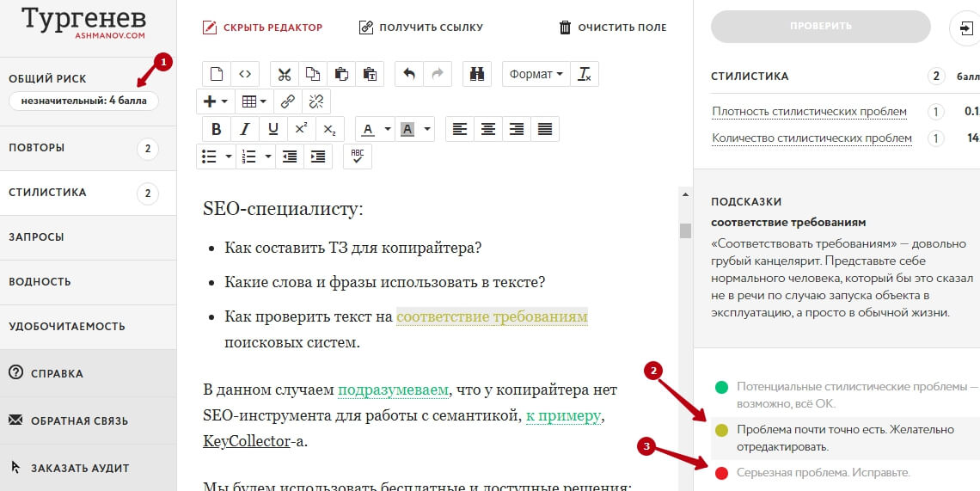Open the Запросы section
The width and height of the screenshot is (980, 491).
tap(89, 237)
